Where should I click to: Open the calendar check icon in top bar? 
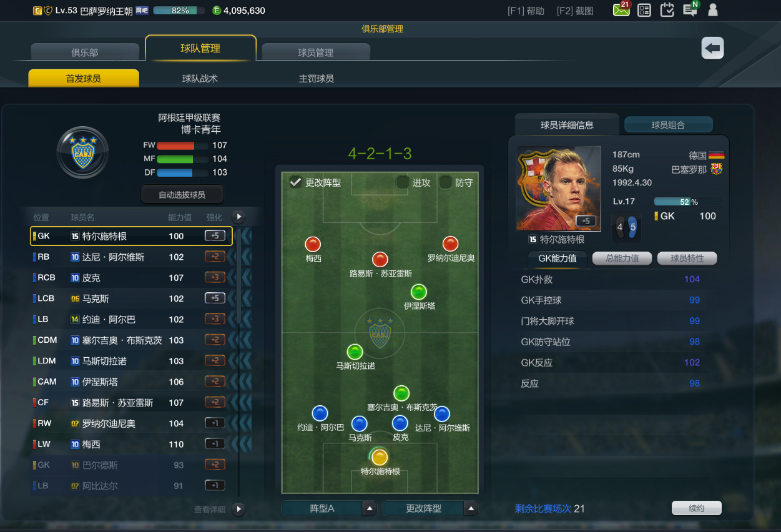pyautogui.click(x=667, y=10)
